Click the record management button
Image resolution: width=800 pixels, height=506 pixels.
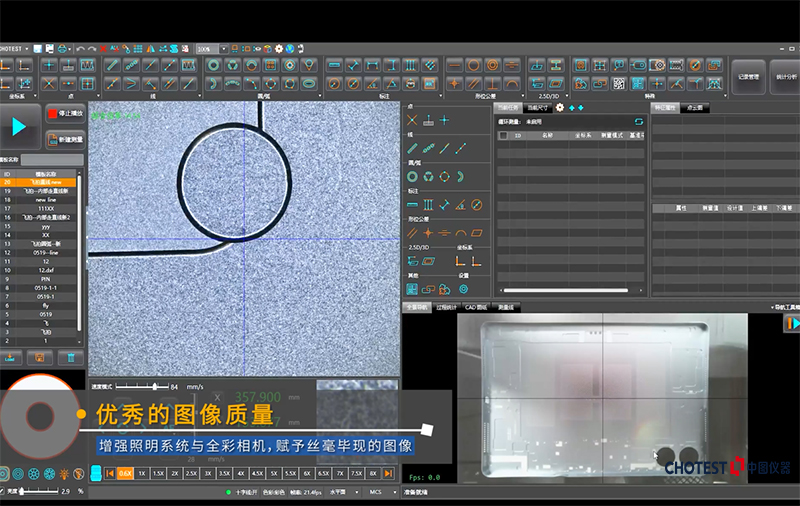click(x=748, y=77)
